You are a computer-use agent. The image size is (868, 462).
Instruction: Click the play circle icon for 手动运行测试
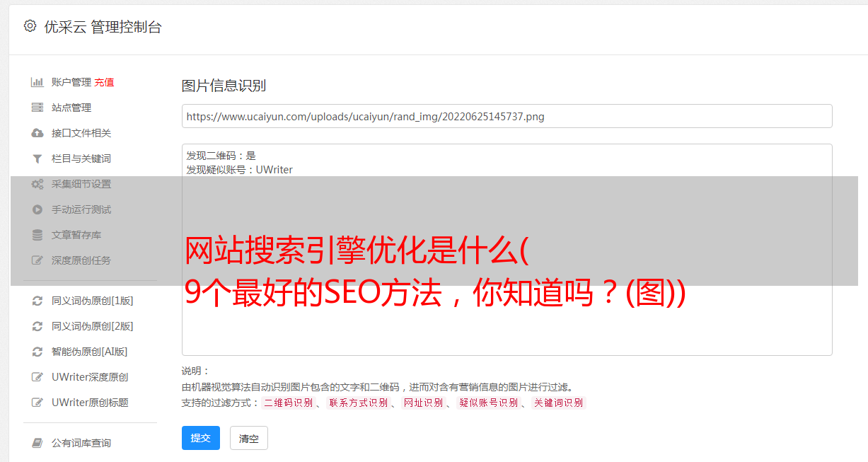37,209
